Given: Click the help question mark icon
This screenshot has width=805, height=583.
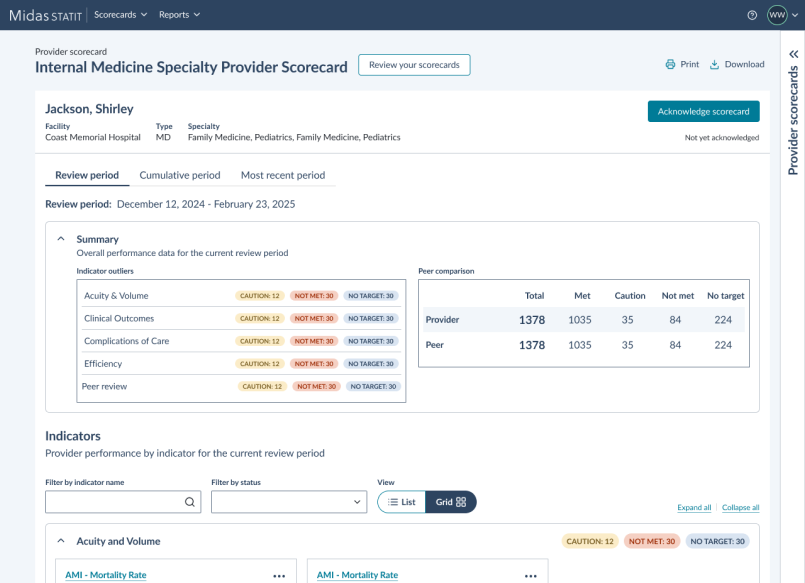Looking at the screenshot, I should (752, 15).
